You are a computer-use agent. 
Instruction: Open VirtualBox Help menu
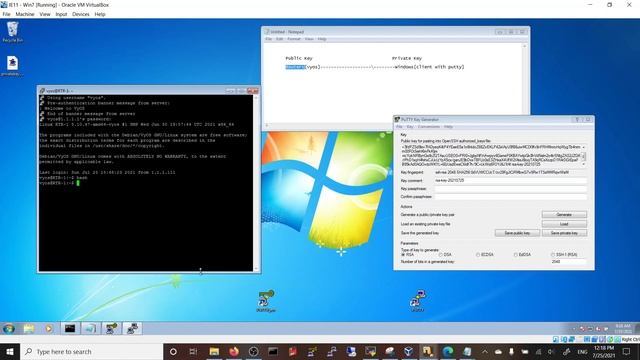click(100, 14)
